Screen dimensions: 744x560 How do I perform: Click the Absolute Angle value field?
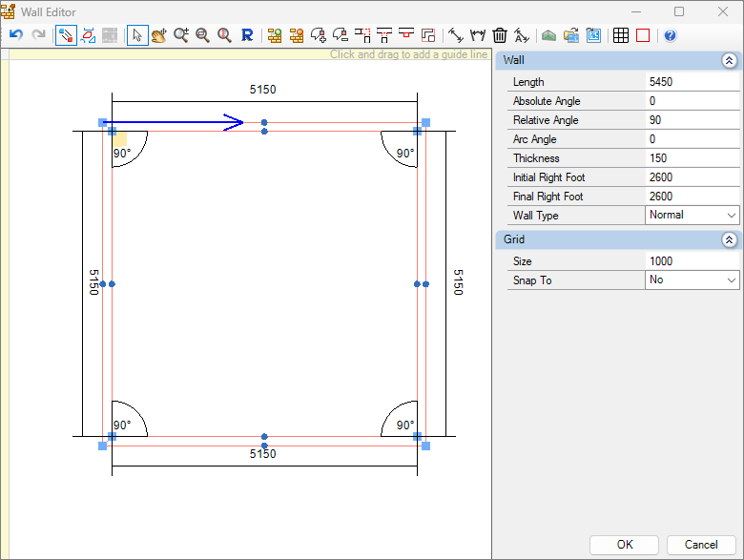click(x=692, y=100)
